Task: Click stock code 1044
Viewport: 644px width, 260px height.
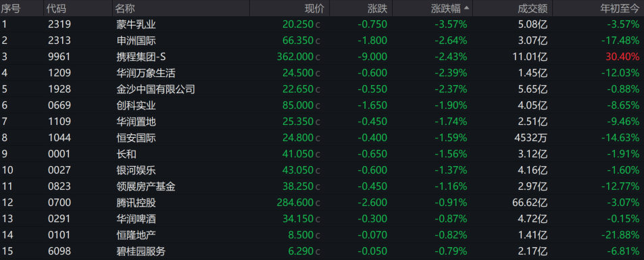Action: [59, 138]
